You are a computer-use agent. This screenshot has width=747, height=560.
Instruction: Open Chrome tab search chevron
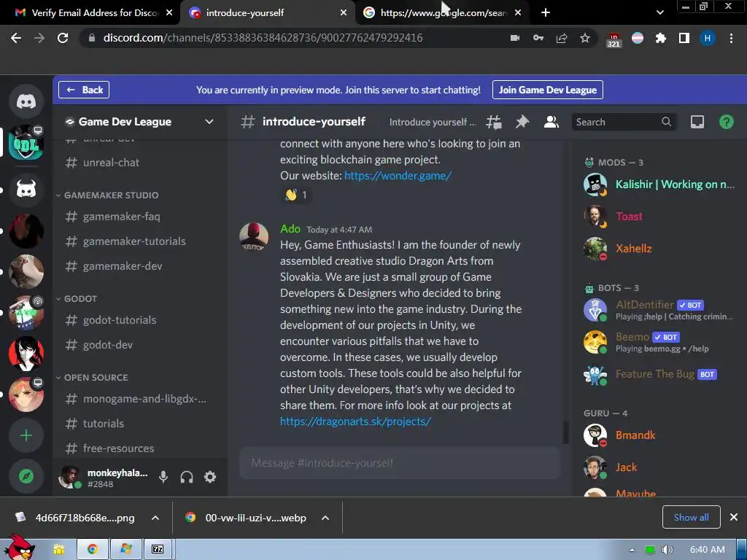pos(659,13)
